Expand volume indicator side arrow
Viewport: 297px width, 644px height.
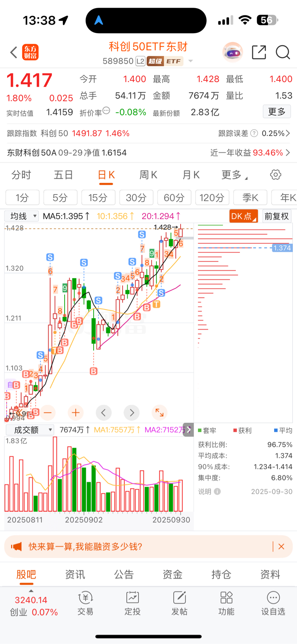pos(188,430)
